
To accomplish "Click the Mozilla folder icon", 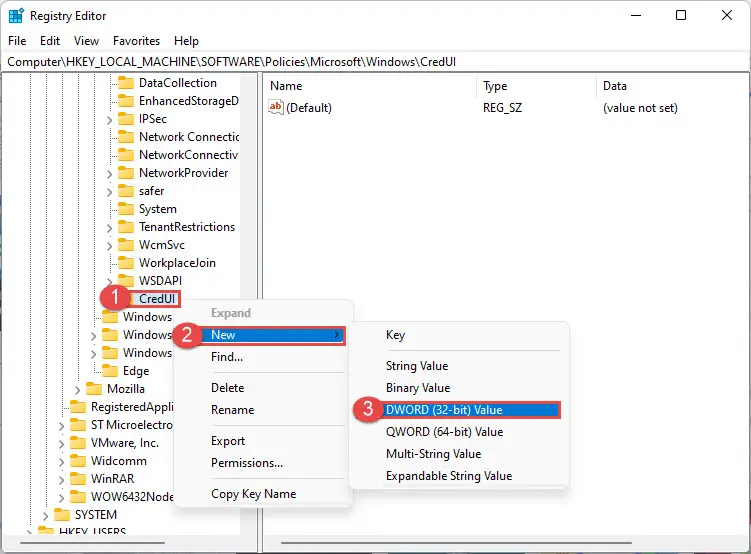I will [x=94, y=389].
